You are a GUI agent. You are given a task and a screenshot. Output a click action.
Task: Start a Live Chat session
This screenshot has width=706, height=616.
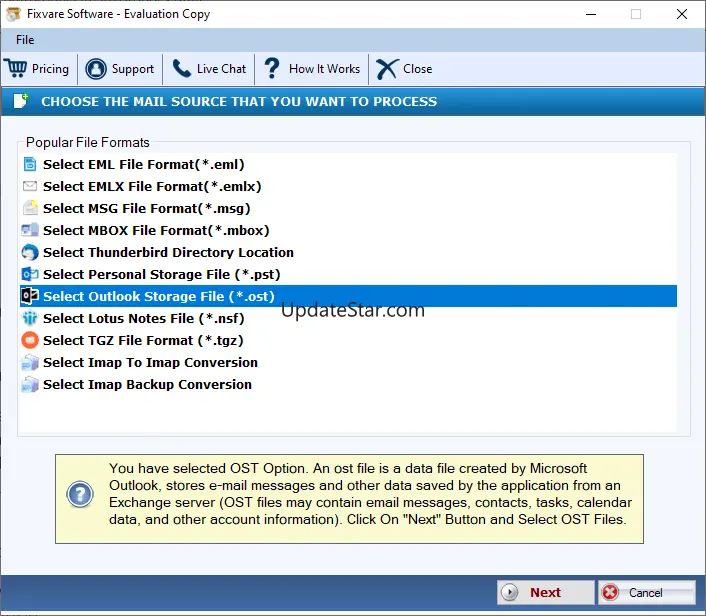209,69
